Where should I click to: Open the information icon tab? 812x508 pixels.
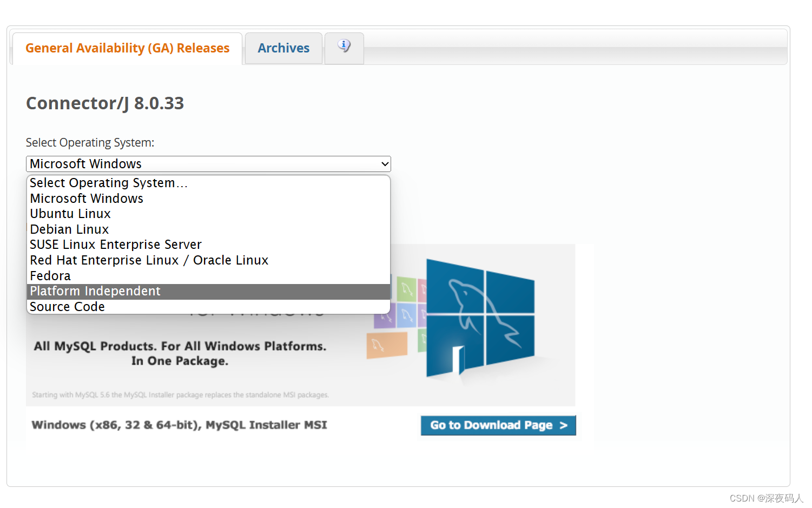click(344, 48)
